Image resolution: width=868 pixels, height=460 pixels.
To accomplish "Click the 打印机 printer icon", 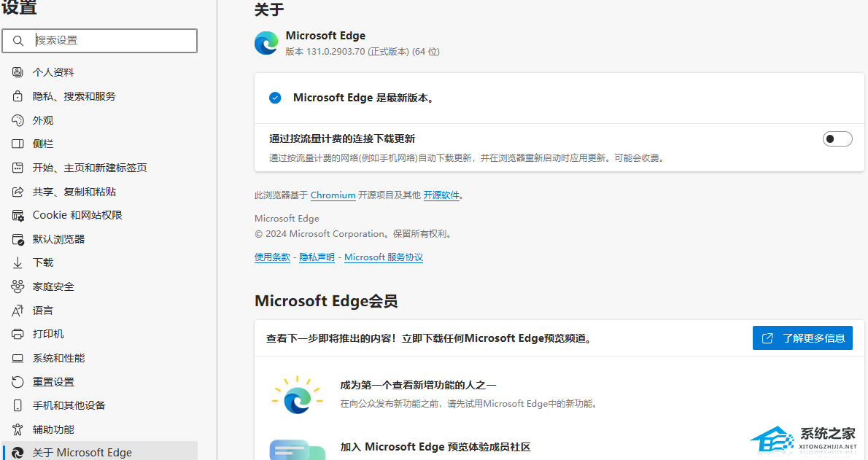I will click(x=18, y=335).
